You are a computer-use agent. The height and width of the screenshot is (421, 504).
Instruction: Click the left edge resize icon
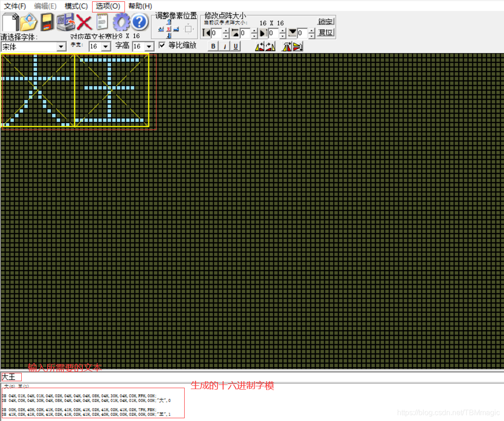coord(206,33)
